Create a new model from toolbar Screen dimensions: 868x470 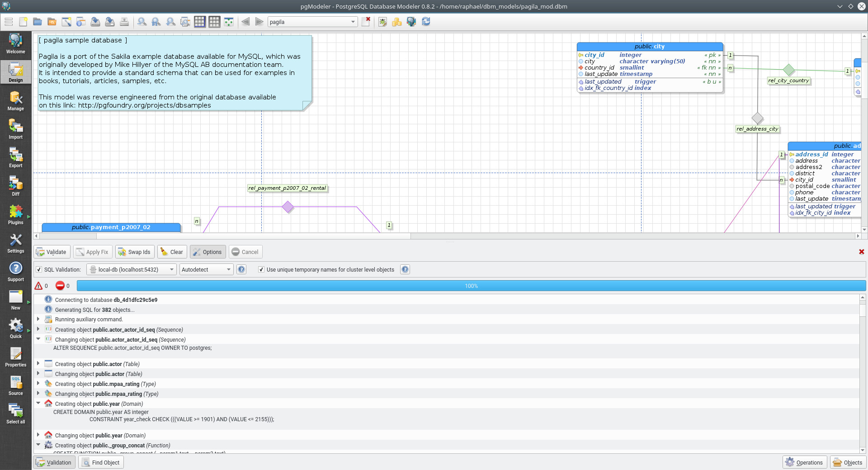click(23, 22)
